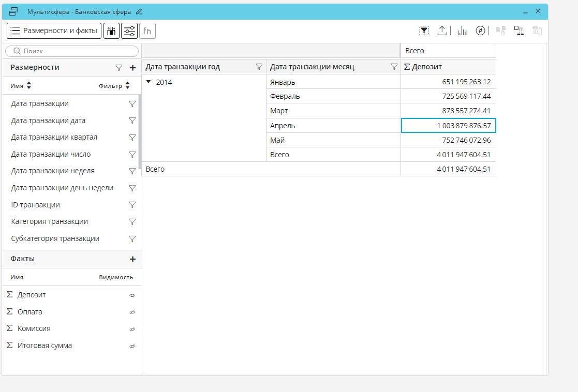Sort dimensions by Имя column arrows
Image resolution: width=578 pixels, height=392 pixels.
coord(29,86)
